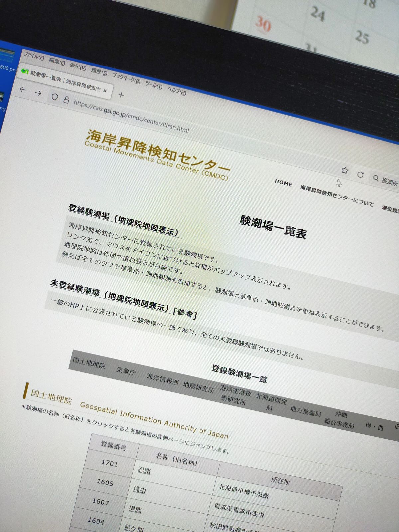
Task: Open the ブックマーク(B) menu
Action: (x=126, y=78)
